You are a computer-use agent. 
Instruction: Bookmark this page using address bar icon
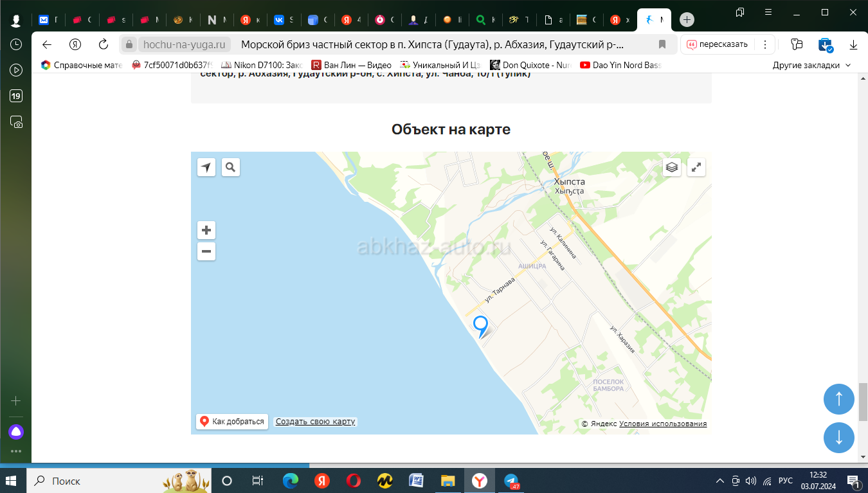662,44
